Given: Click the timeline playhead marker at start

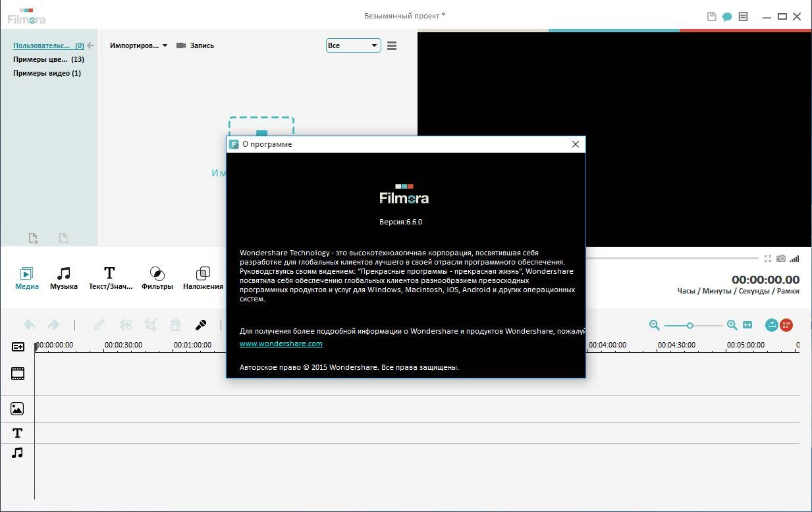Looking at the screenshot, I should tap(36, 346).
